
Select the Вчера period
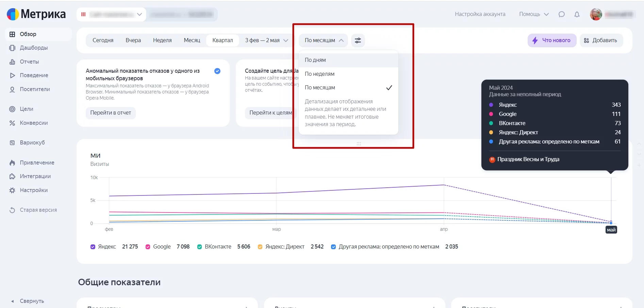coord(133,40)
